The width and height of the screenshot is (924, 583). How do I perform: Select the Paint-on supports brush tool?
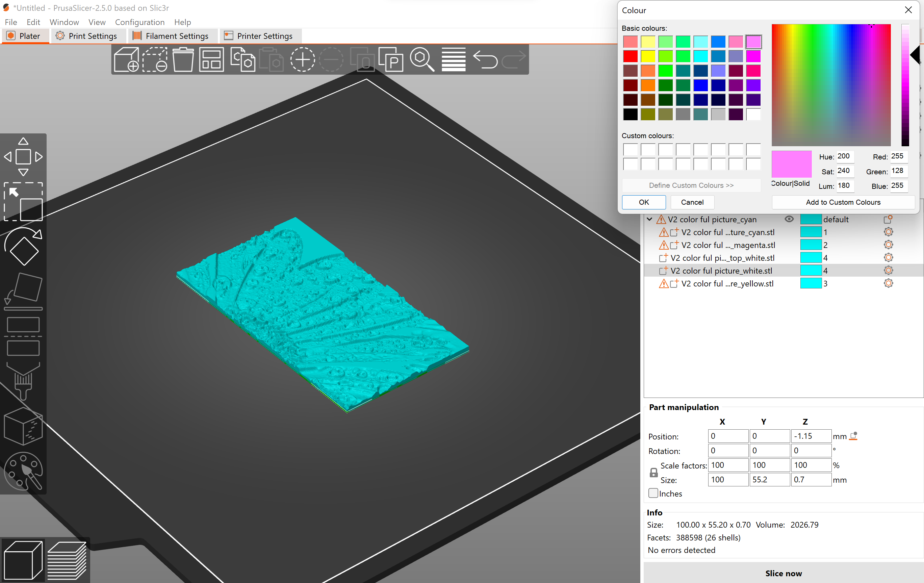[x=23, y=380]
